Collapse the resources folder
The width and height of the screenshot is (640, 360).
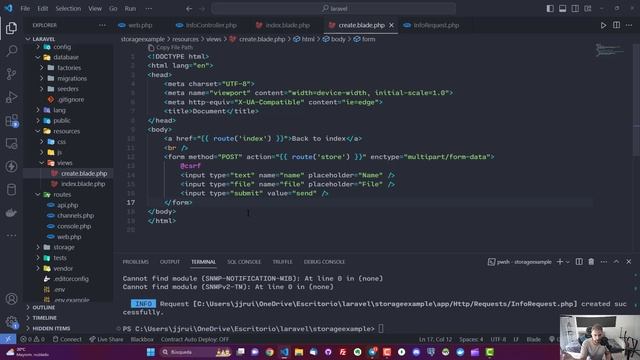point(68,131)
